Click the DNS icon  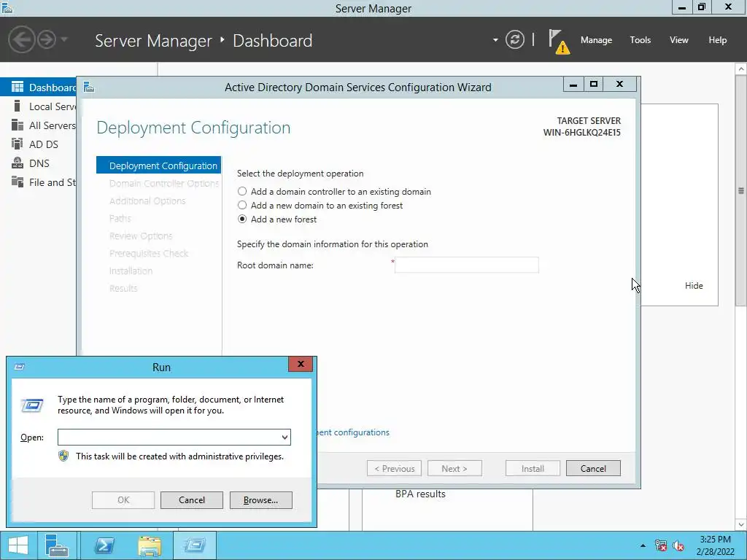(18, 163)
